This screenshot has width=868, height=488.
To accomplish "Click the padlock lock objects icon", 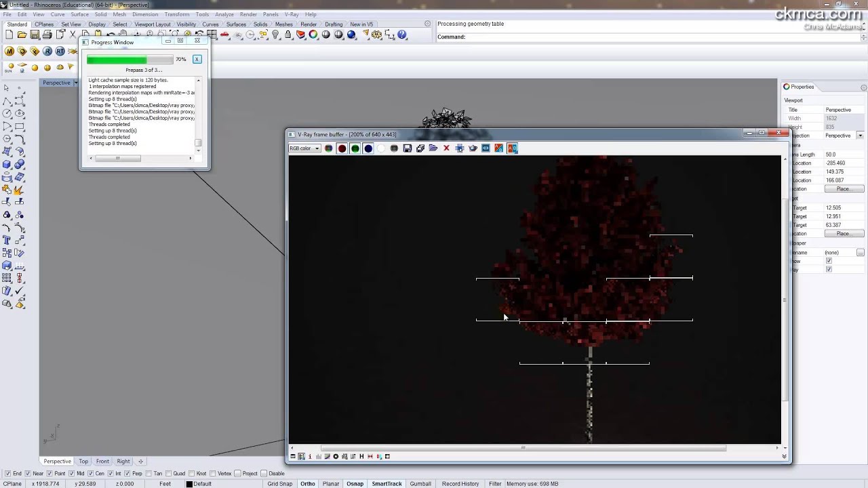I will coord(288,35).
